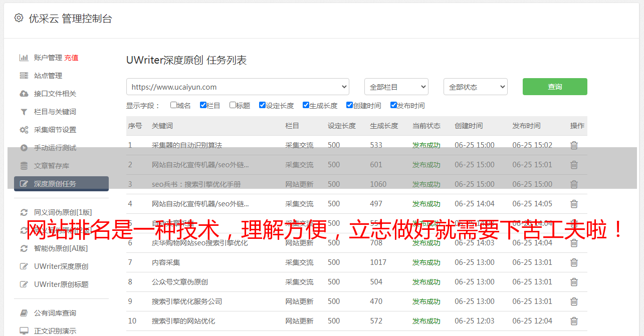Open the UWriter深度原创 sidebar item

61,266
